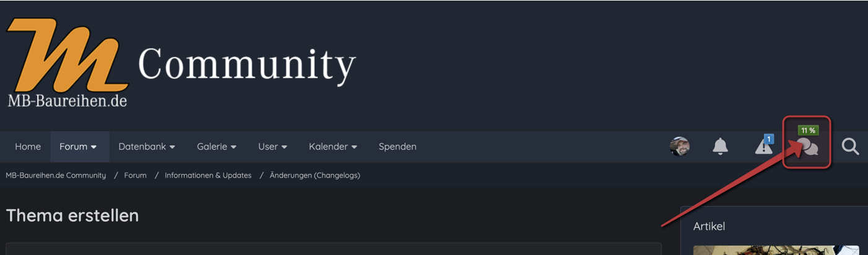
Task: Open the moderation warning triangle icon
Action: [x=763, y=147]
